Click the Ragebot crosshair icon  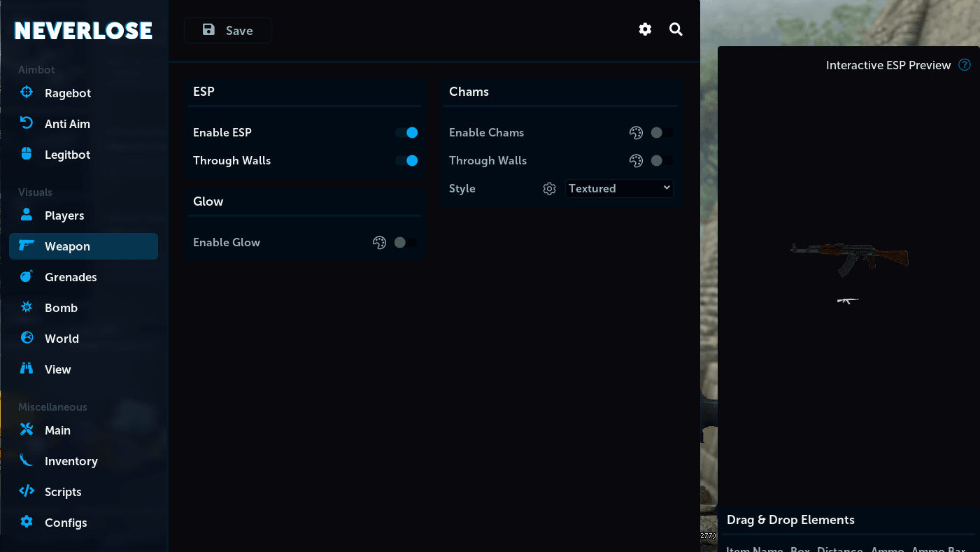tap(27, 92)
